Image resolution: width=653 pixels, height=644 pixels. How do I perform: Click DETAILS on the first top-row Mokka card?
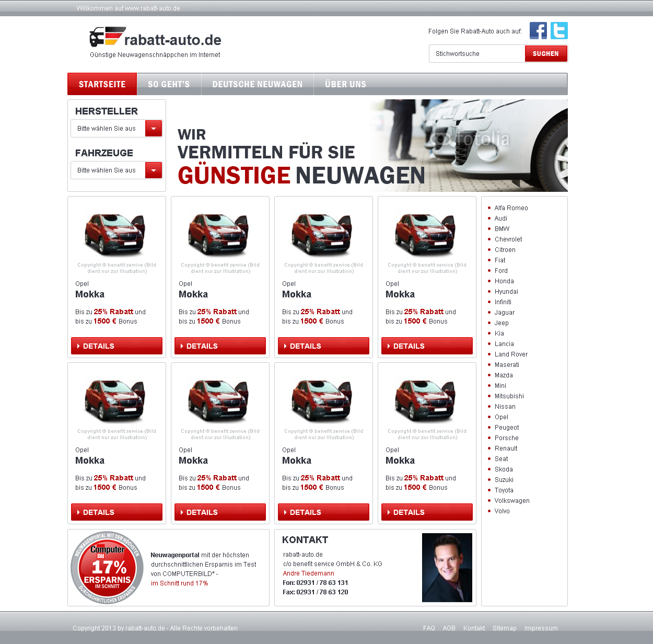pyautogui.click(x=116, y=346)
